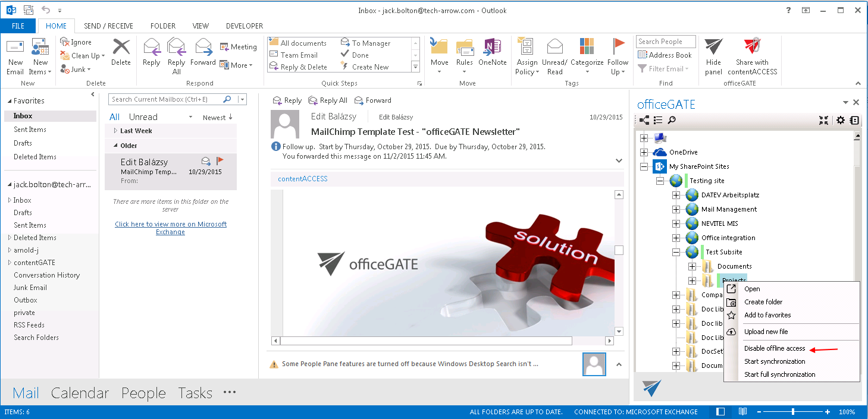Click the zoom slider handle in status bar
This screenshot has width=868, height=419.
[x=793, y=412]
